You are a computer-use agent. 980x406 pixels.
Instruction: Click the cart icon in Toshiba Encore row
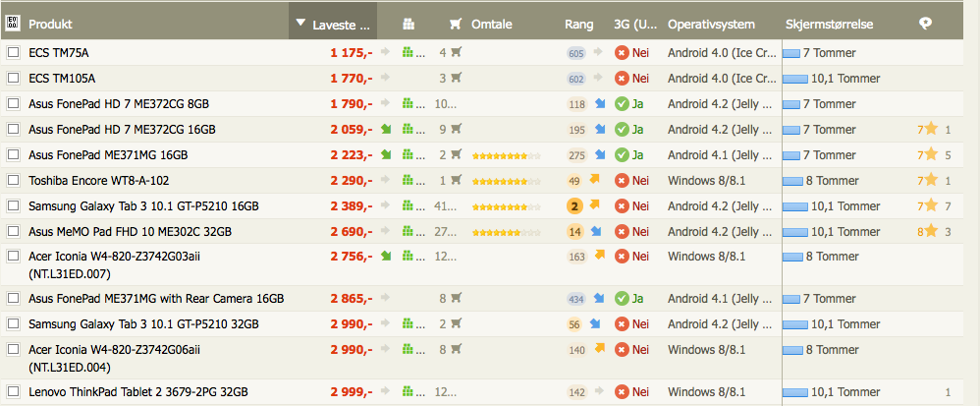[x=457, y=180]
